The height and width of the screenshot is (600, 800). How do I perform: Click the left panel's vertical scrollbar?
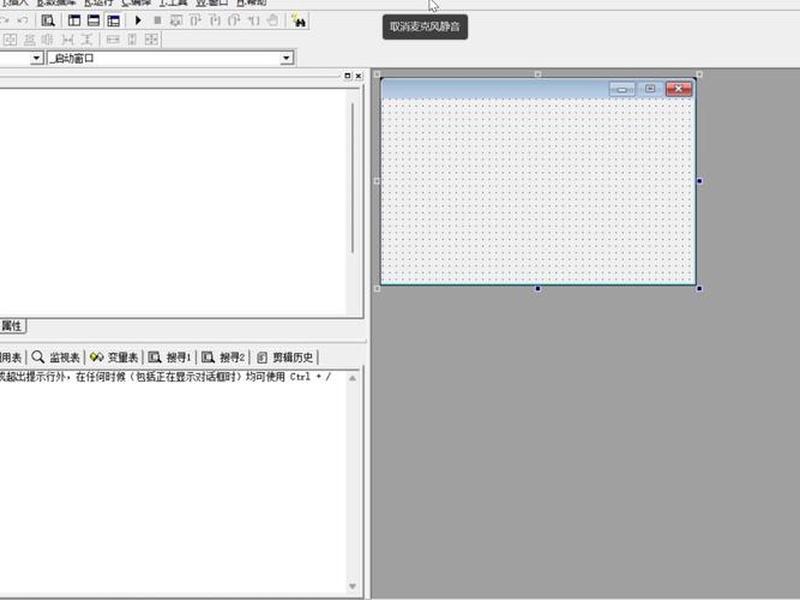pyautogui.click(x=352, y=179)
